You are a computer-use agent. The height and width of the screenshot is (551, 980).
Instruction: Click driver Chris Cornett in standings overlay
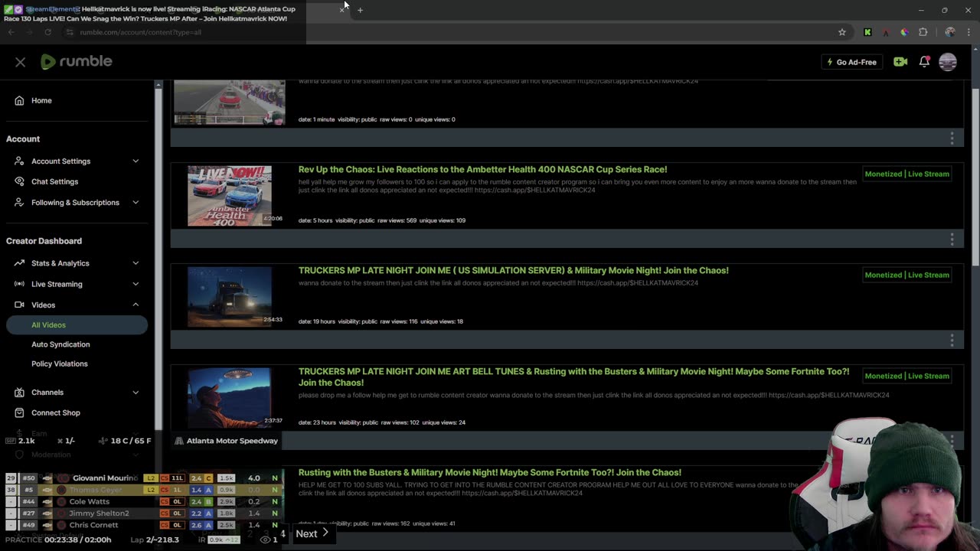click(x=93, y=525)
